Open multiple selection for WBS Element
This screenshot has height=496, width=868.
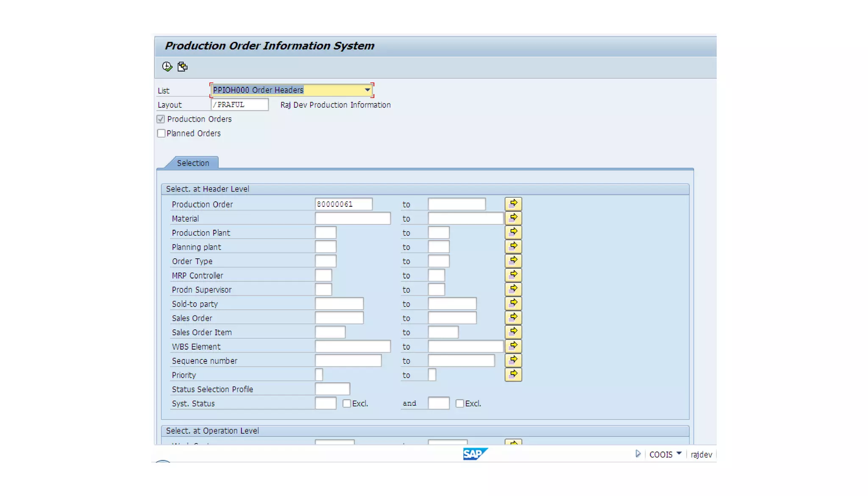coord(513,346)
